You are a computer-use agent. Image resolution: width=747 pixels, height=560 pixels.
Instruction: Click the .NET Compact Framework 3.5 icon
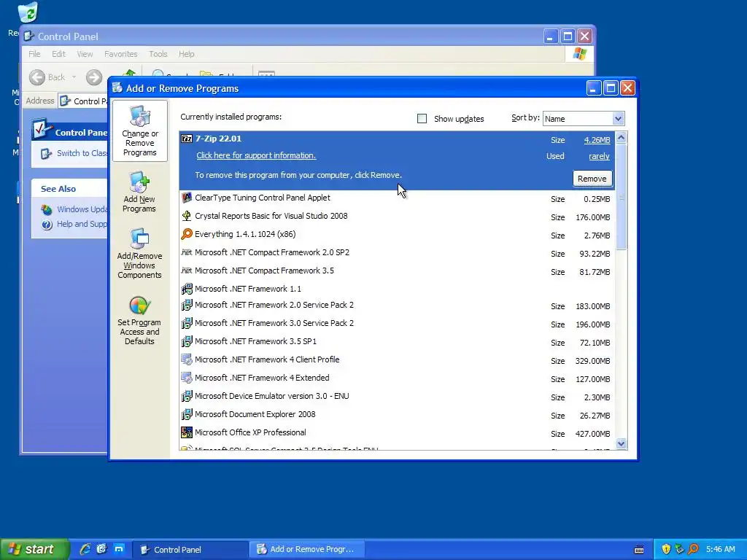(x=187, y=271)
